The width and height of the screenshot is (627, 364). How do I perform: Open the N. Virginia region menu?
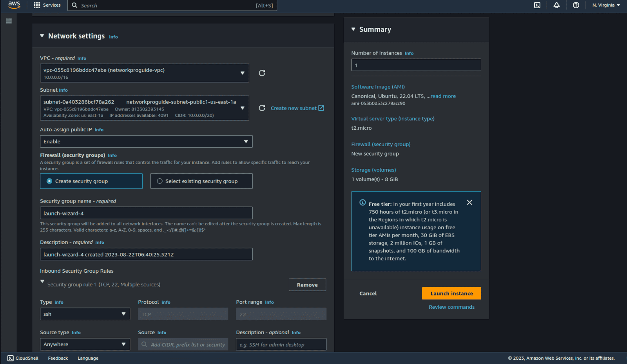point(606,5)
